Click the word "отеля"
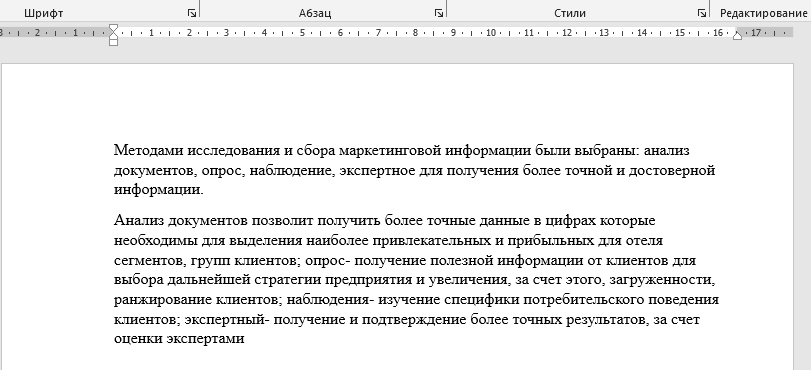The width and height of the screenshot is (811, 370). coord(644,241)
